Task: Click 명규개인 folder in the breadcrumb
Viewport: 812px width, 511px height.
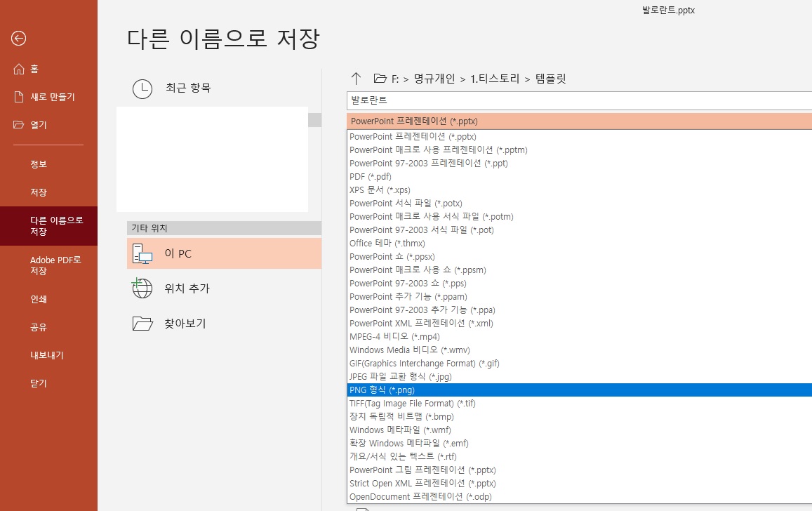Action: click(434, 79)
